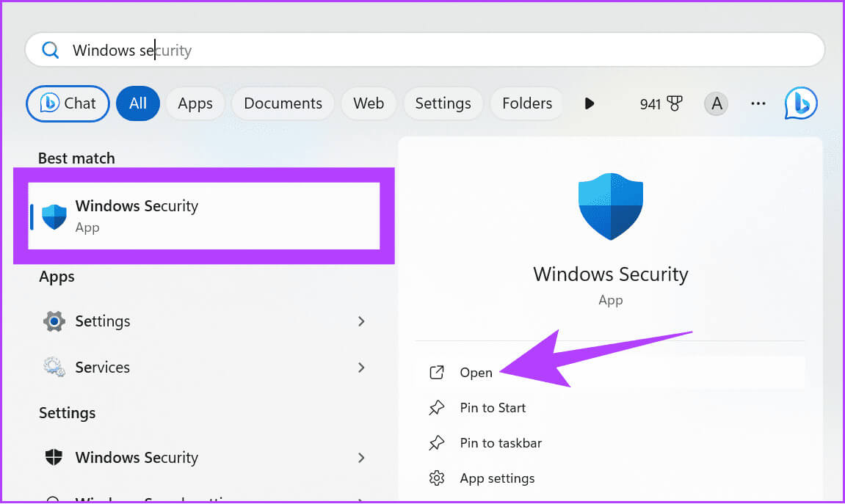Screen dimensions: 845x504
Task: Click the search magnifier icon
Action: [50, 50]
